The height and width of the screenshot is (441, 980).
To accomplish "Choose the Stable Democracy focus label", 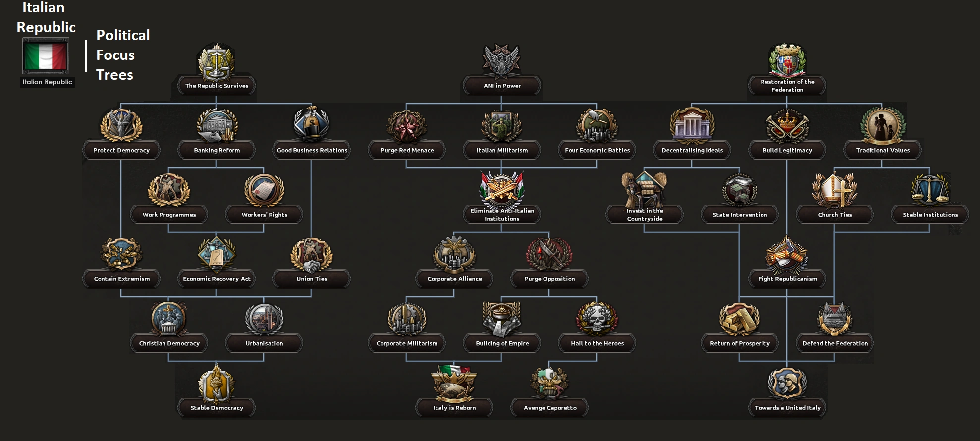I will 217,408.
